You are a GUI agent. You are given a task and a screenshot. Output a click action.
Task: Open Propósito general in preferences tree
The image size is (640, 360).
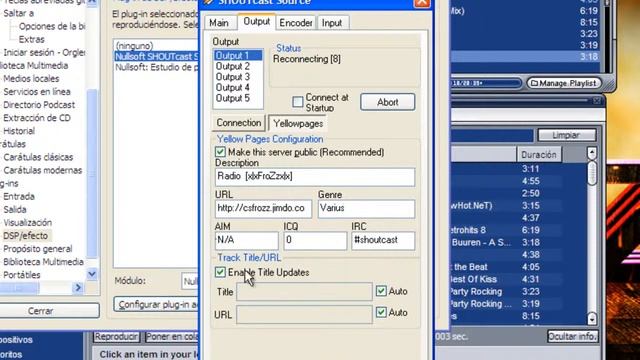(x=38, y=249)
